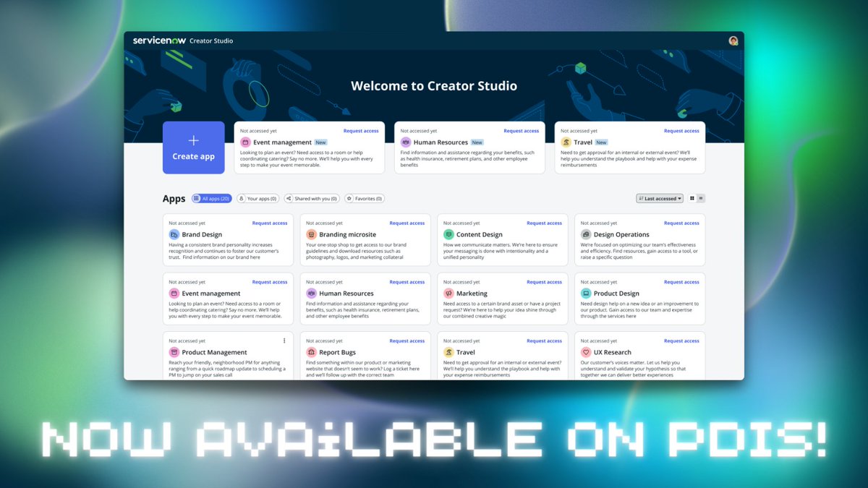This screenshot has width=868, height=488.
Task: Request access to Marketing
Action: (545, 282)
